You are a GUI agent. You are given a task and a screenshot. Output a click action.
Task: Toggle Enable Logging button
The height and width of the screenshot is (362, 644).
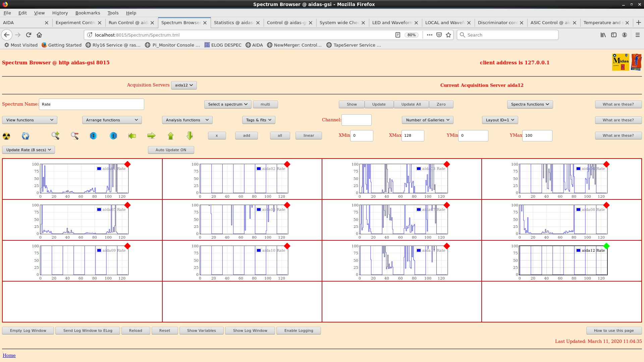(299, 330)
